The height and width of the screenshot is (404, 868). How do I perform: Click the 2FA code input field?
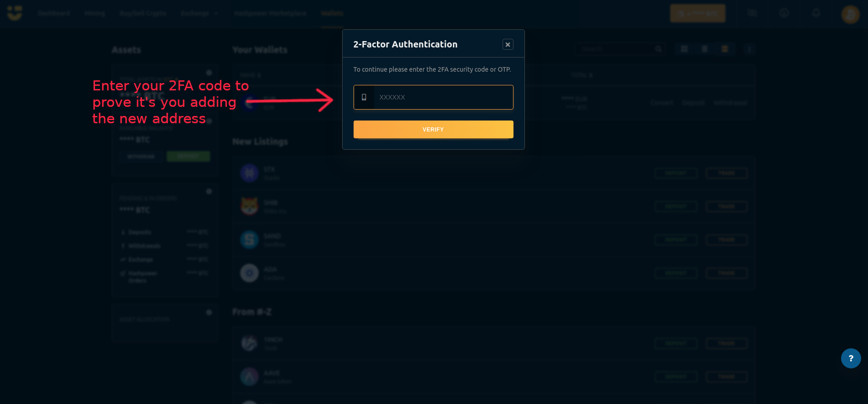pyautogui.click(x=443, y=97)
